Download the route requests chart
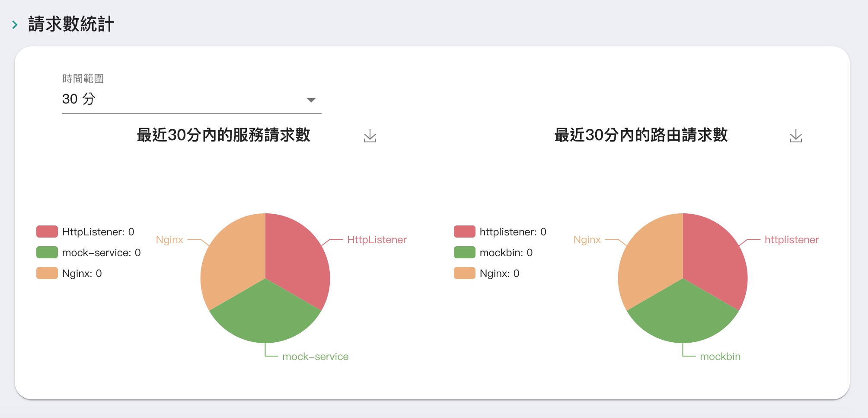 pos(796,136)
